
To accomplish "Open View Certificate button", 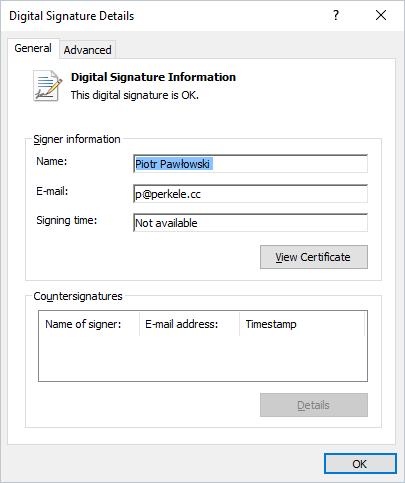I will pos(314,257).
